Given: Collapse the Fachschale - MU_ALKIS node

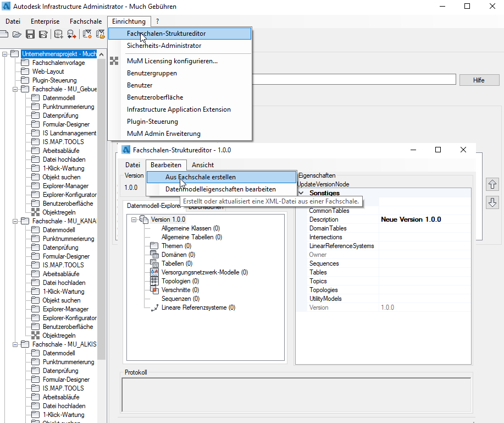Looking at the screenshot, I should [15, 344].
